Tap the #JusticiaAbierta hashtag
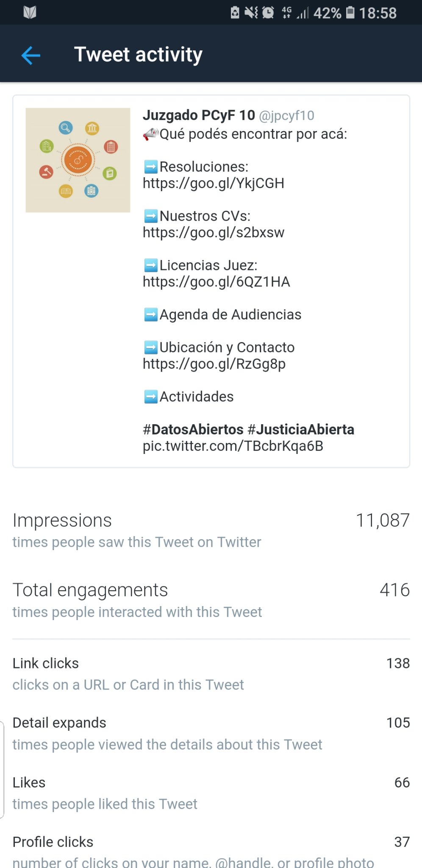This screenshot has width=422, height=868. 300,429
